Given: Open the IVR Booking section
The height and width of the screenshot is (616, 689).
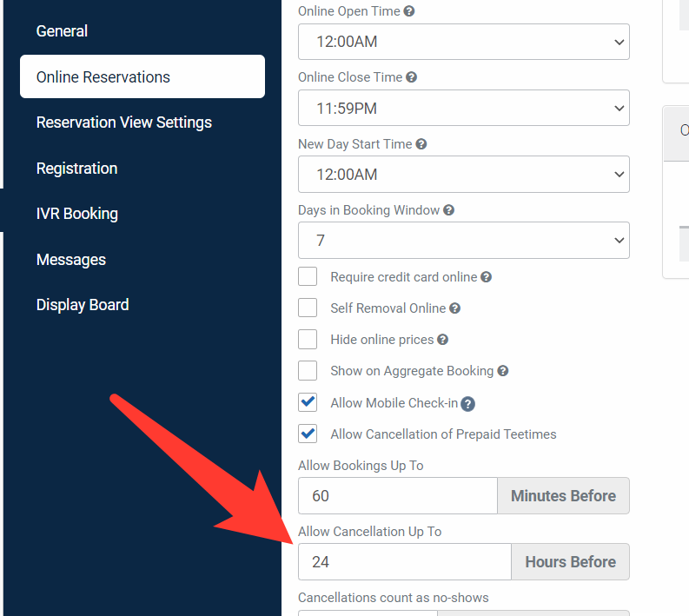Looking at the screenshot, I should pos(77,214).
